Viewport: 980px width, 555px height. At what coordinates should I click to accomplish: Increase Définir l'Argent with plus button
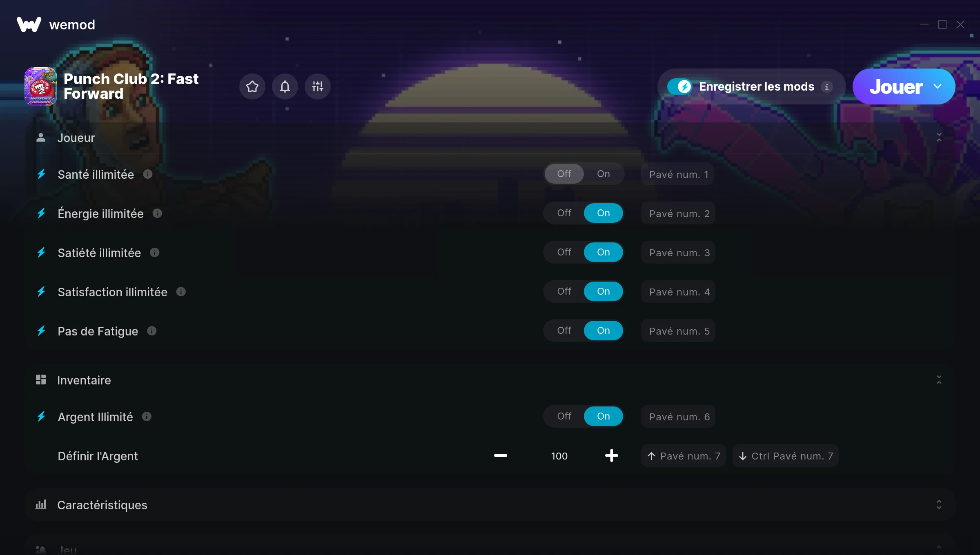click(611, 456)
